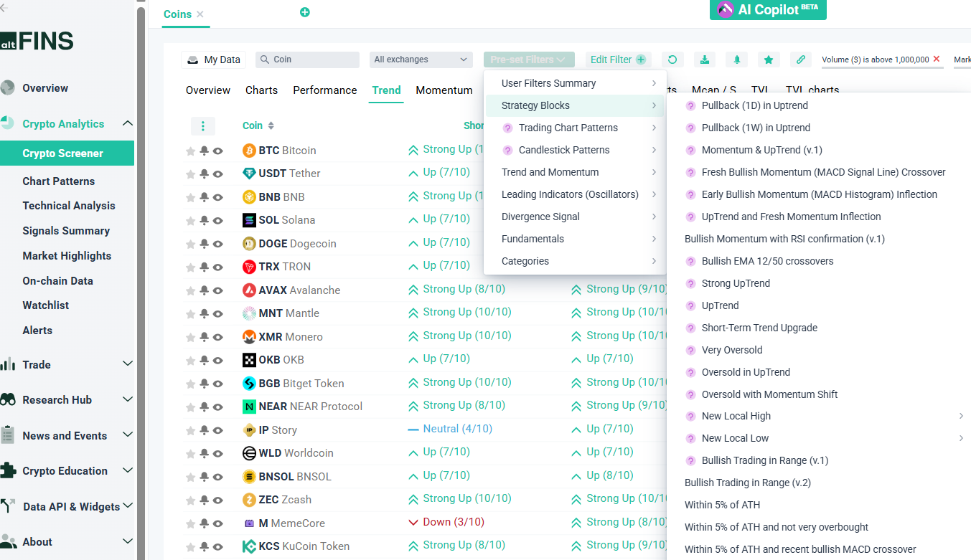Toggle the favorite star for BTC Bitcoin
971x560 pixels.
190,151
